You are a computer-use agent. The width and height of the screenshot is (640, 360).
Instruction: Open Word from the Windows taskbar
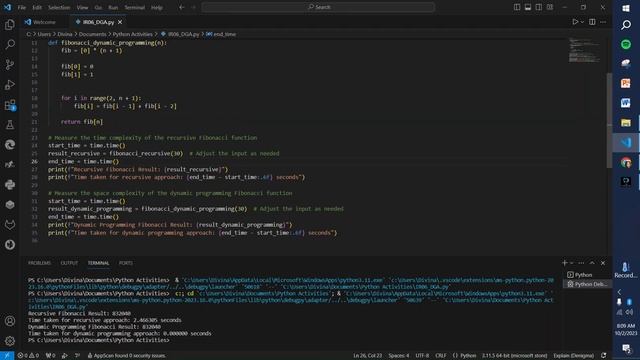pyautogui.click(x=626, y=103)
